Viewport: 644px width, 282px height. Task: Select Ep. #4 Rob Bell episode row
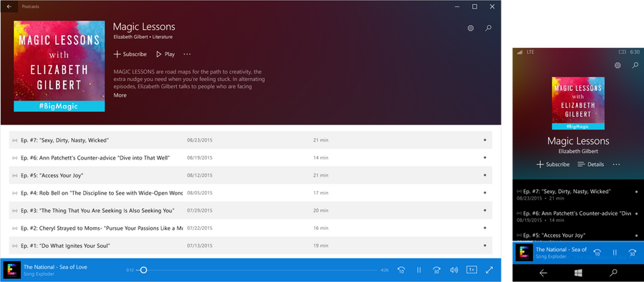[251, 193]
